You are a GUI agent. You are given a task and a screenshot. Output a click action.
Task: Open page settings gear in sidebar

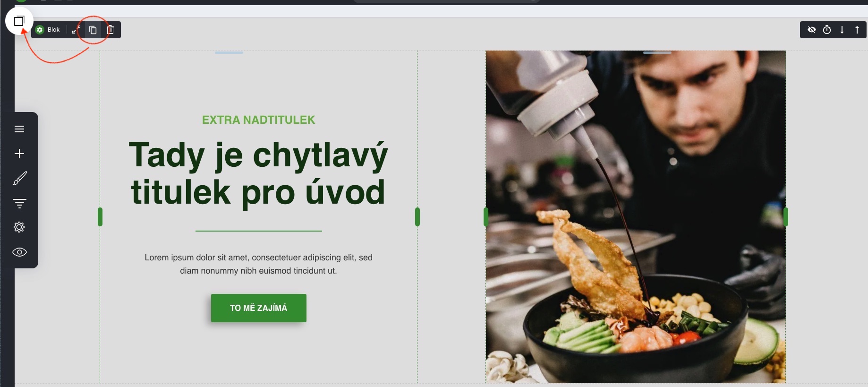19,227
